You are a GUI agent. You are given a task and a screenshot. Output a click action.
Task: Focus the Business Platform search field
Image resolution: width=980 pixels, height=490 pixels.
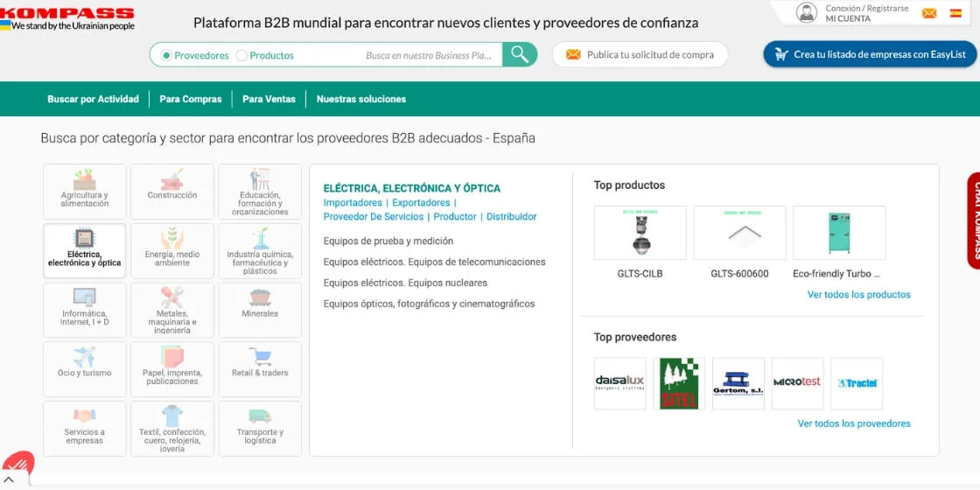click(x=428, y=55)
